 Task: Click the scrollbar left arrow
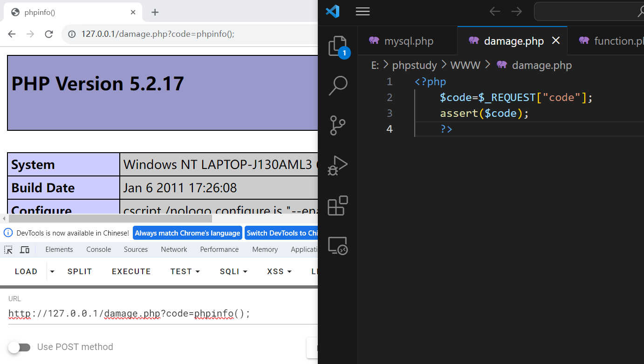[4, 218]
